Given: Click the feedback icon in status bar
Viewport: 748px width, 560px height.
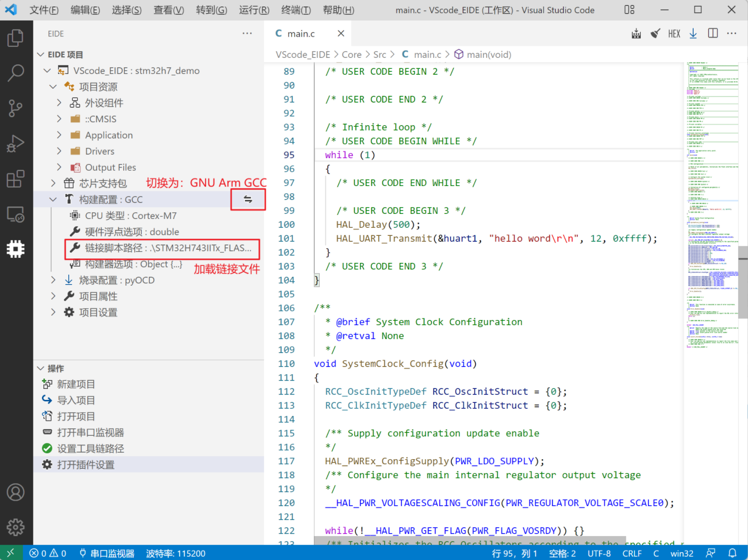Looking at the screenshot, I should click(x=711, y=553).
